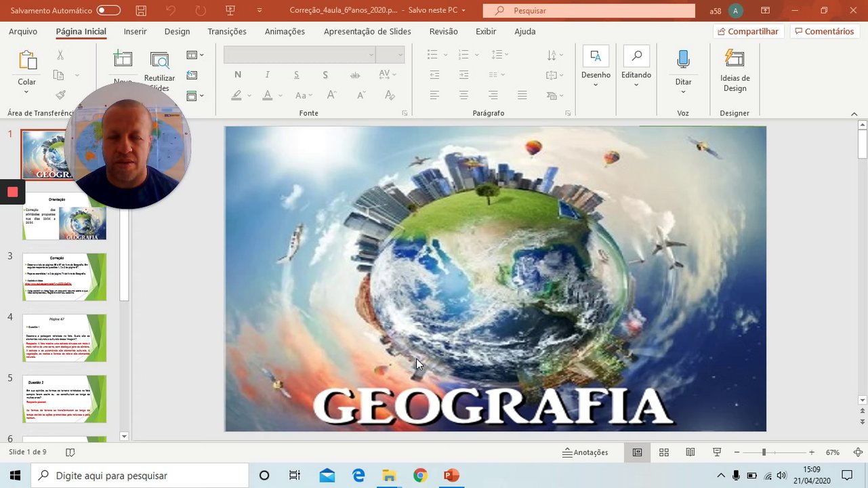Switch to Slide Sorter view in status bar
Screen dimensions: 868x488
664,452
